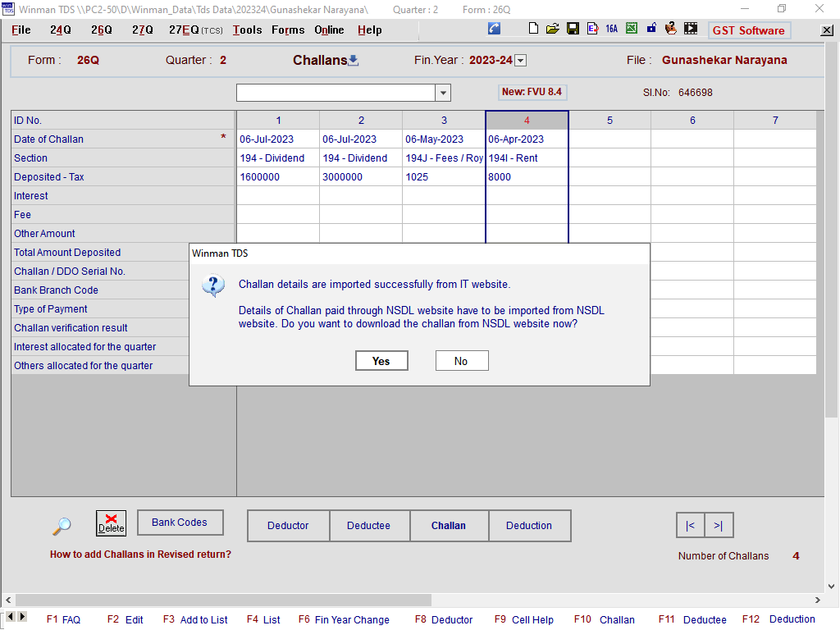Image resolution: width=840 pixels, height=630 pixels.
Task: Click the new blank file icon
Action: pos(534,29)
